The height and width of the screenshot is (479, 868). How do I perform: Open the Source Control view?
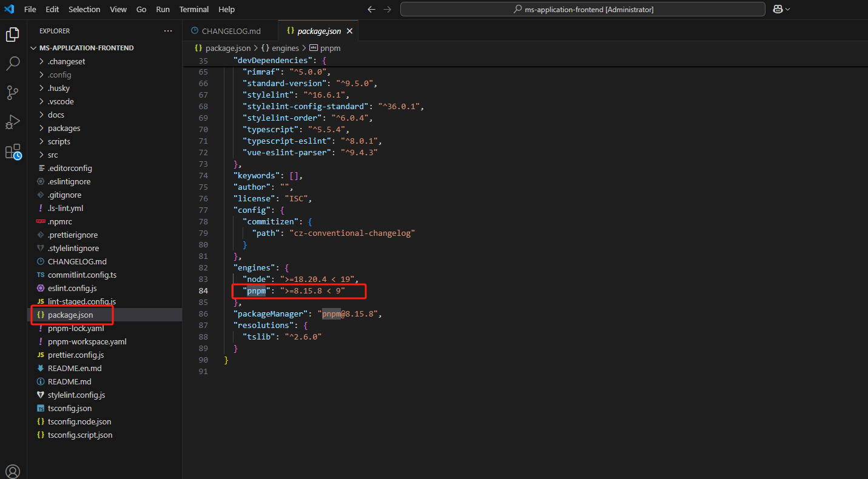coord(13,92)
